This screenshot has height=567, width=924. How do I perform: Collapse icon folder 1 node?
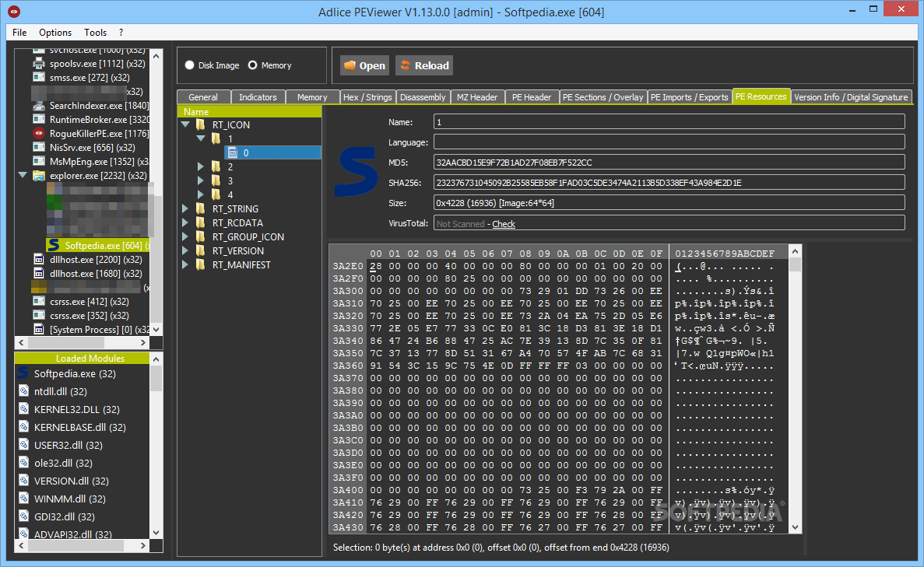pos(201,138)
